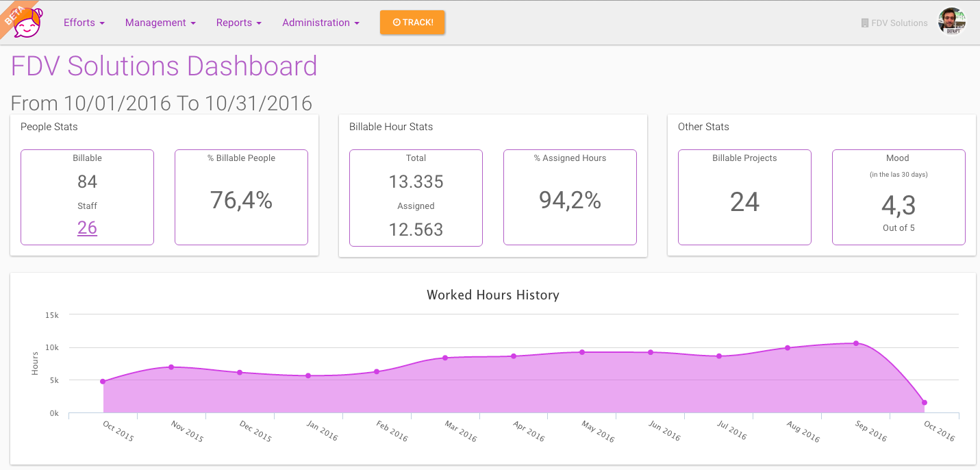
Task: Open the Administration dropdown
Action: pyautogui.click(x=321, y=23)
